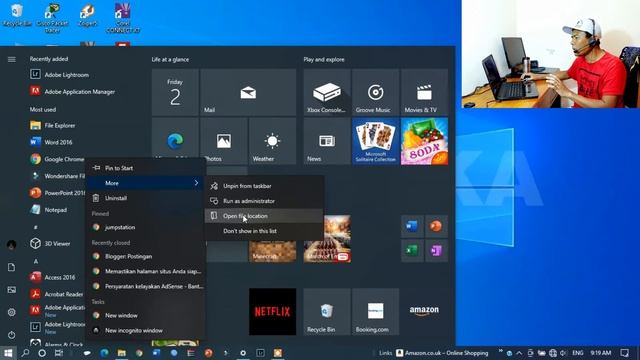This screenshot has width=640, height=360.
Task: Click the Amazon.co.uk Online Shopping link
Action: [442, 353]
